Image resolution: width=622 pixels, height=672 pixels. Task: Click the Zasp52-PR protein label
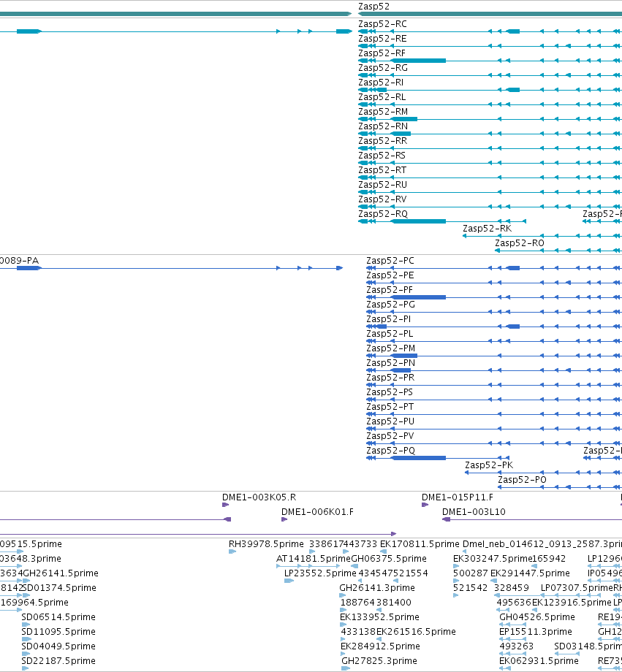pyautogui.click(x=390, y=377)
